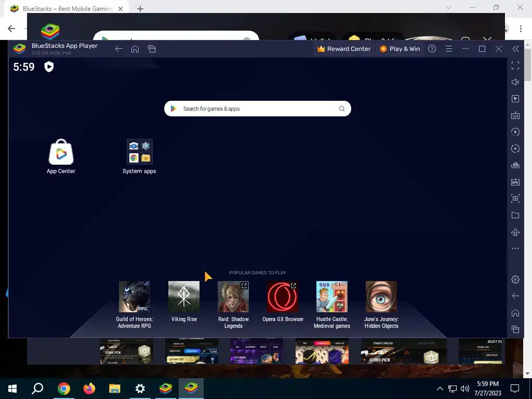Open Reward Center
This screenshot has width=532, height=399.
344,49
